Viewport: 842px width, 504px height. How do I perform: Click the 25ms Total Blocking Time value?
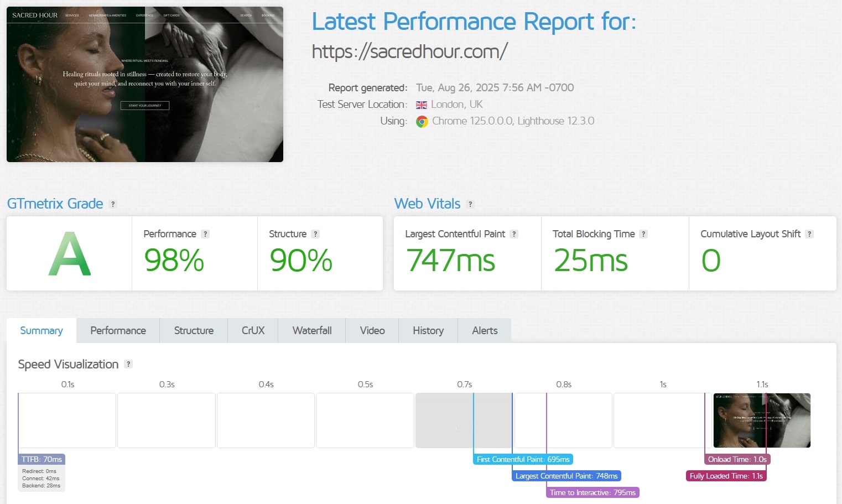tap(591, 260)
